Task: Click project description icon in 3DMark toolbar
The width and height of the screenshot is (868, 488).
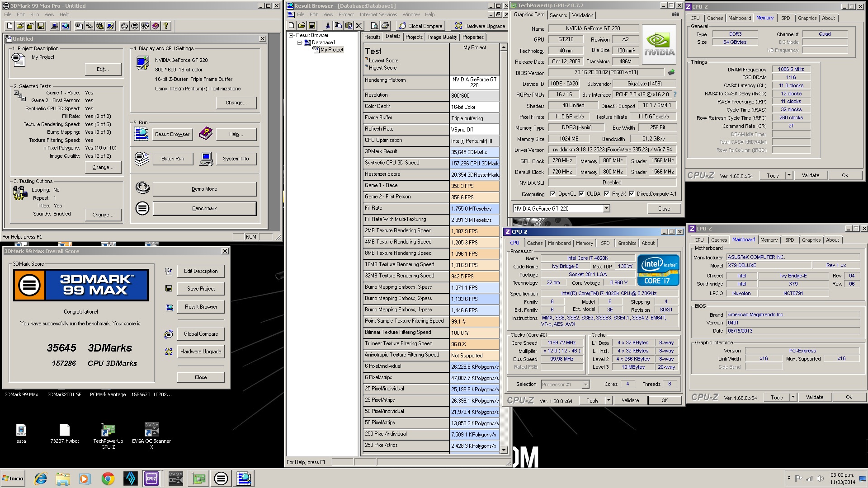Action: click(79, 26)
